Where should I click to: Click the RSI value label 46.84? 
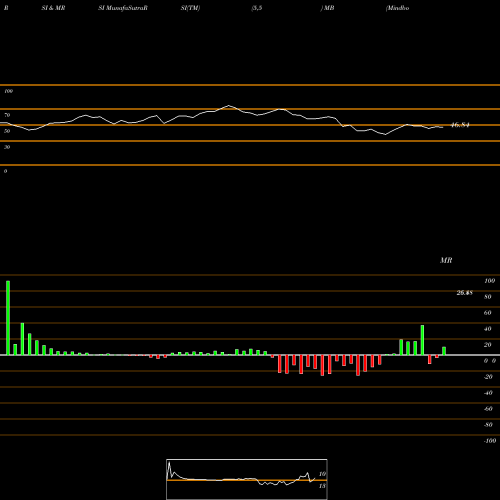(x=460, y=125)
